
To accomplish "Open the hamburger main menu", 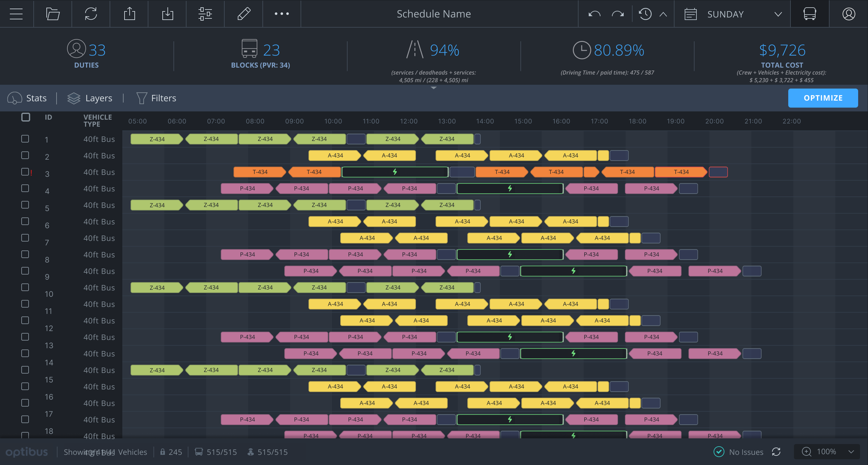I will 16,14.
